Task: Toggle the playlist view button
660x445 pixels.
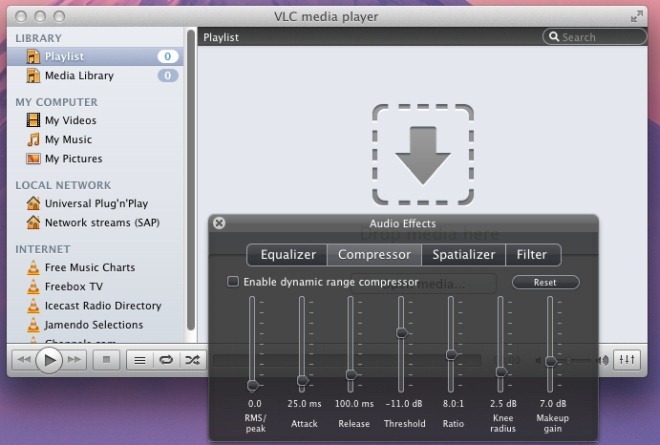Action: click(140, 360)
